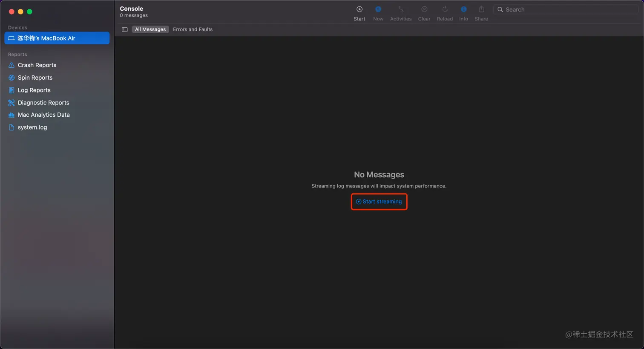Toggle the sidebar visibility icon
Screen dimensions: 644x349
coord(125,29)
